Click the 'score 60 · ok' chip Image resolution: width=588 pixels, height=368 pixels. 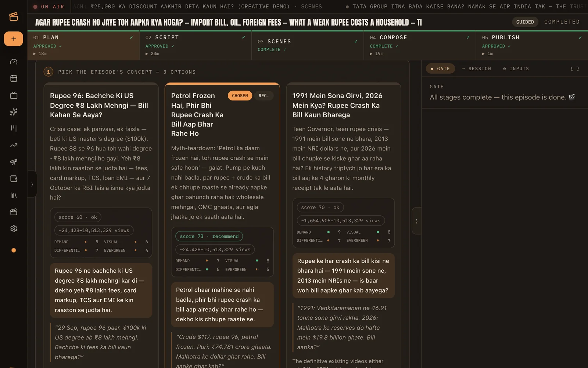point(78,217)
